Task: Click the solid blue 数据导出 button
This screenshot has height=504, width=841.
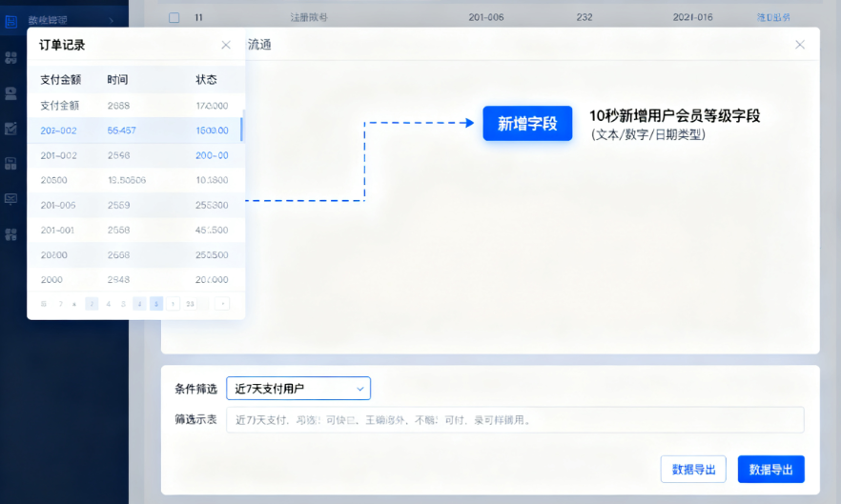Action: point(770,469)
